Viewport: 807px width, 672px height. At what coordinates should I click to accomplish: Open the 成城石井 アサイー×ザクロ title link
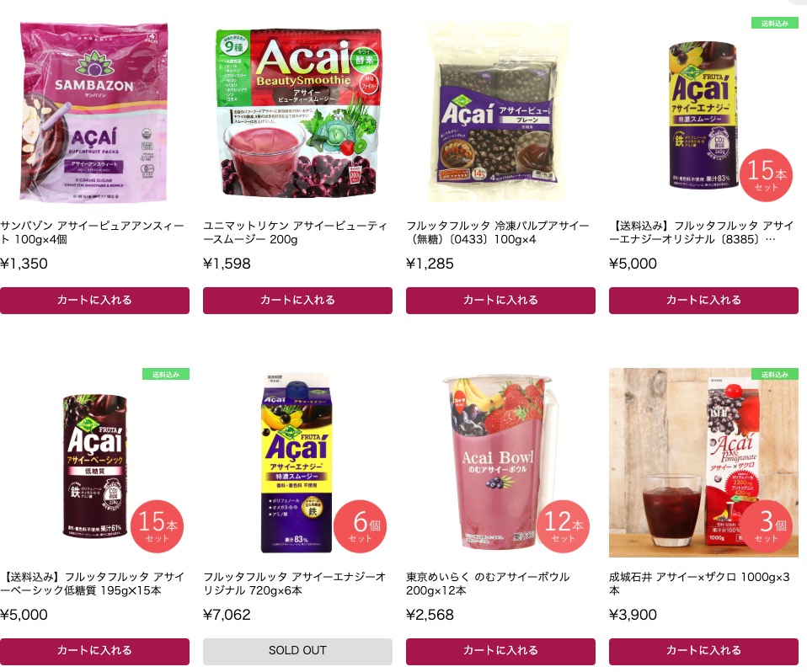click(699, 584)
